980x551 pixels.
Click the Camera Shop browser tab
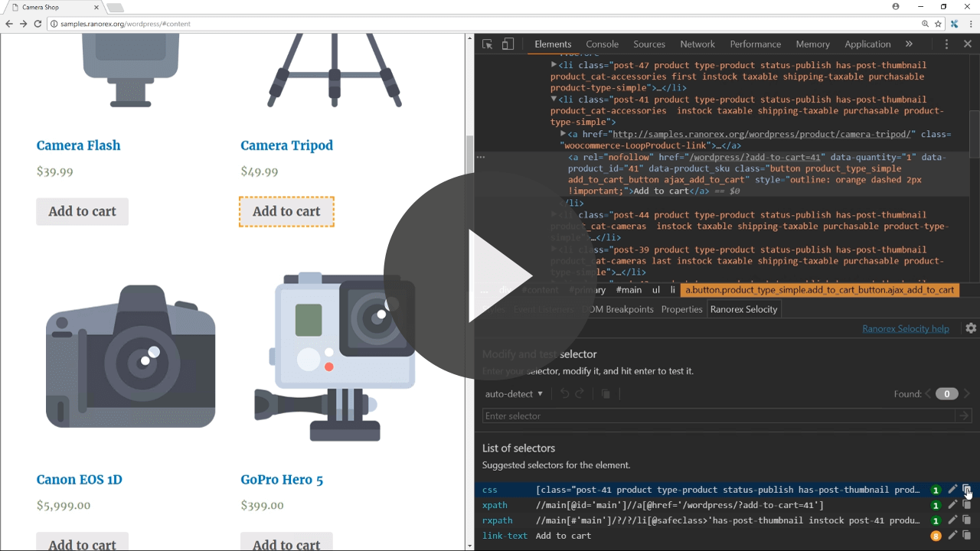pos(54,7)
